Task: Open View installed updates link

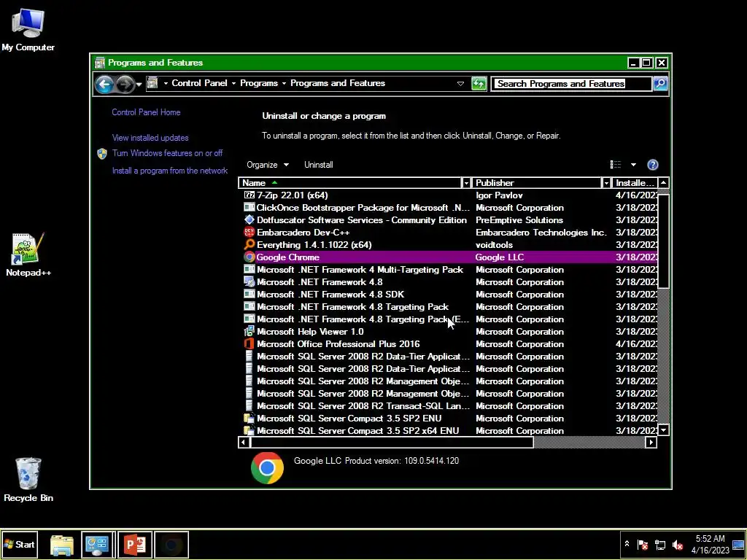Action: (x=150, y=138)
